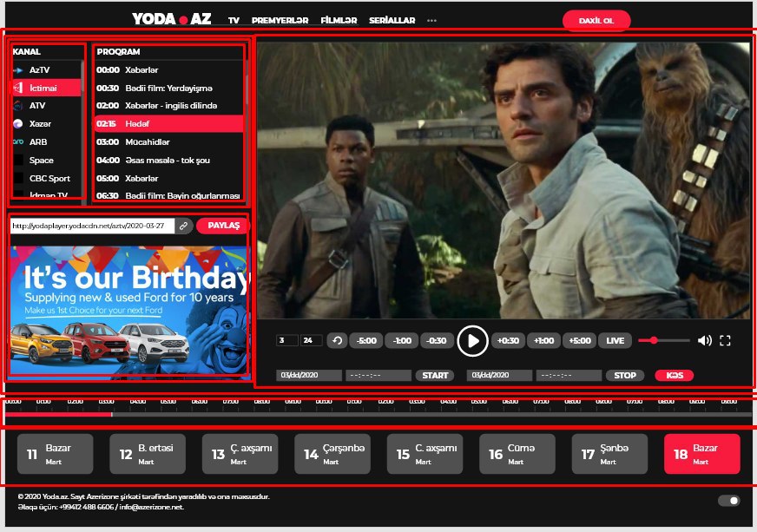Viewport: 757px width, 532px height.
Task: Select the ARB channel
Action: pyautogui.click(x=46, y=142)
